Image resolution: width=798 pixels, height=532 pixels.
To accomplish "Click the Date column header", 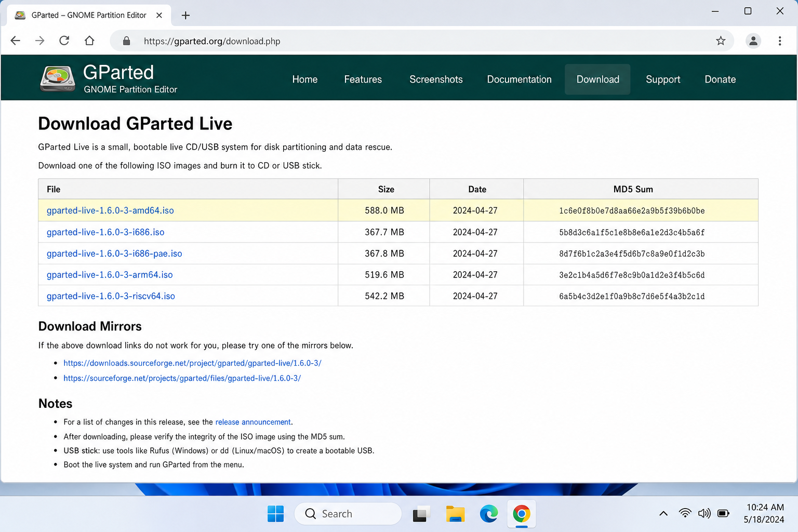I will coord(477,189).
